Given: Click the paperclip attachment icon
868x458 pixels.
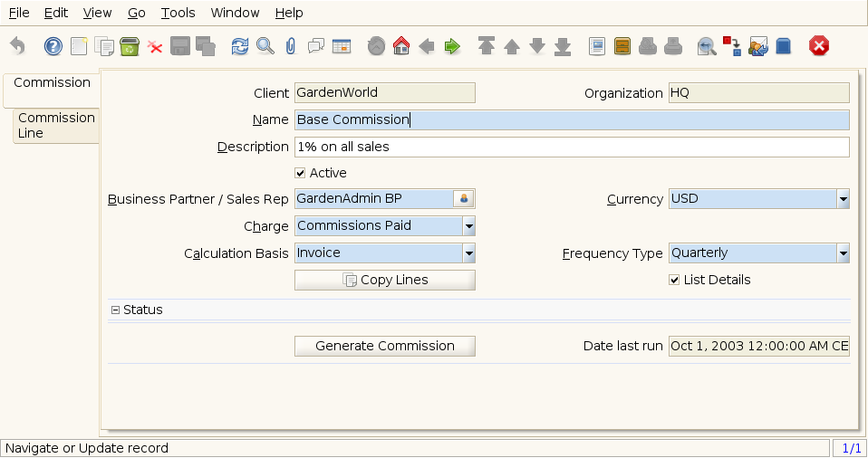Looking at the screenshot, I should pos(290,46).
